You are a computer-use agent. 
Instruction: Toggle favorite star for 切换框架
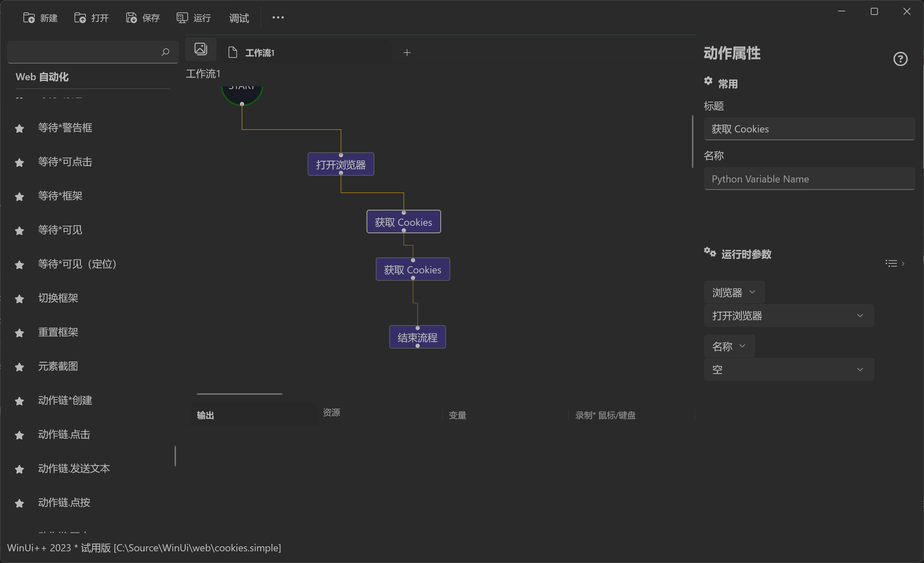click(x=20, y=299)
